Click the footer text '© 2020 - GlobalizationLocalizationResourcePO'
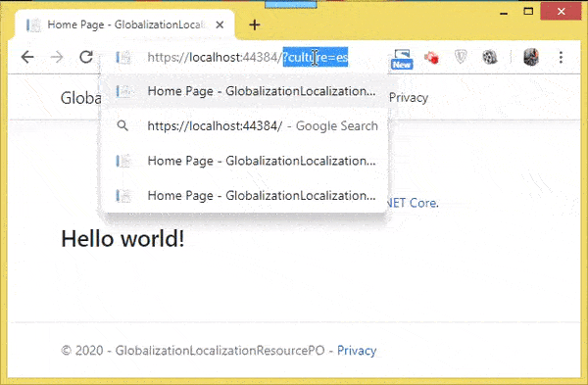The image size is (588, 385). pos(193,351)
